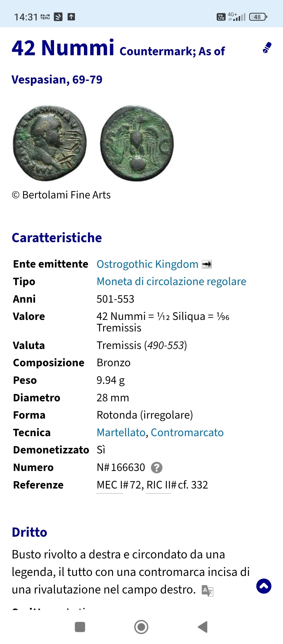Tap the arrow icon after Ostrogothic Kingdom
This screenshot has height=644, width=283.
207,264
